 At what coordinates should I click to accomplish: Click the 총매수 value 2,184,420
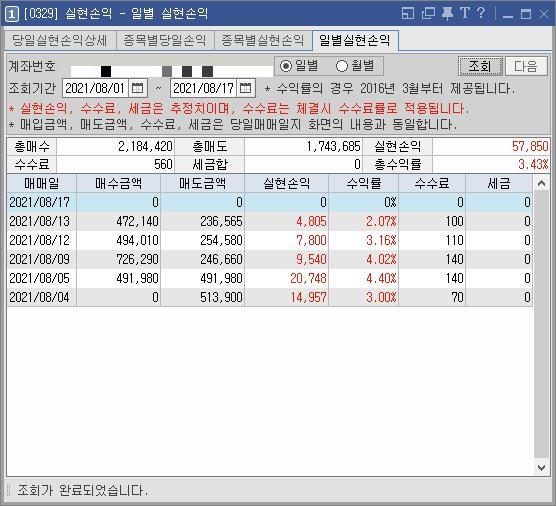point(115,146)
